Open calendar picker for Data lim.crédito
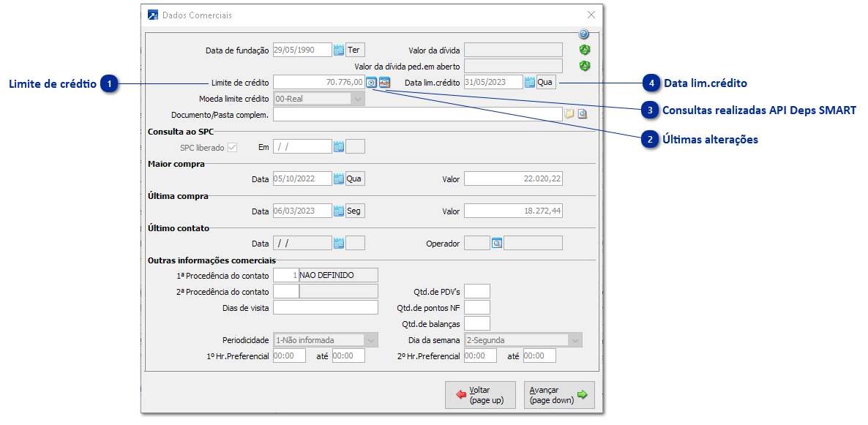The width and height of the screenshot is (868, 425). (530, 82)
